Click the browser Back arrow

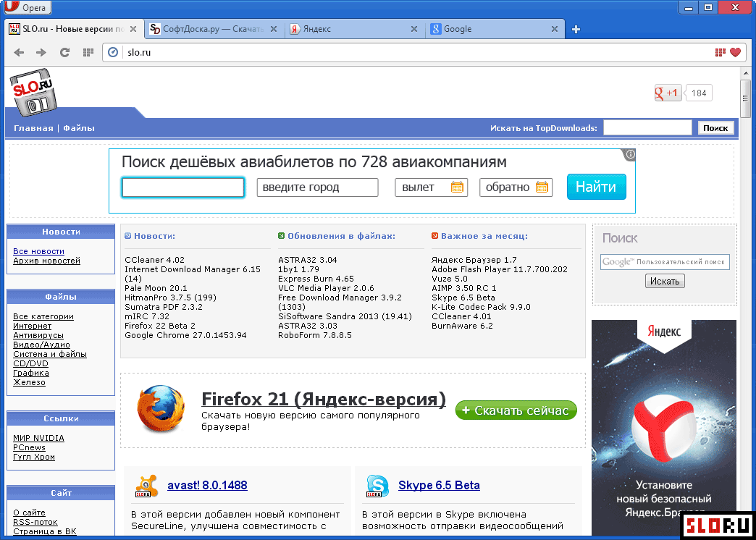coord(19,53)
